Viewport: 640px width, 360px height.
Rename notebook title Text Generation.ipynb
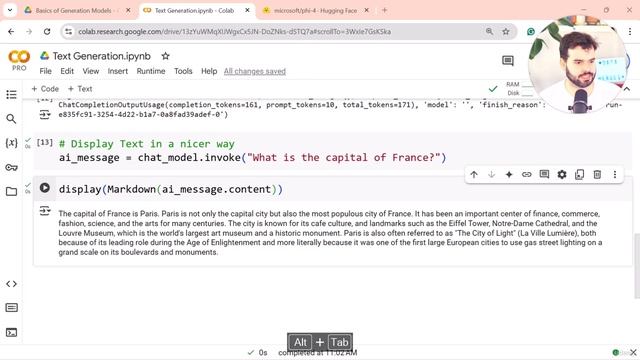pos(102,56)
